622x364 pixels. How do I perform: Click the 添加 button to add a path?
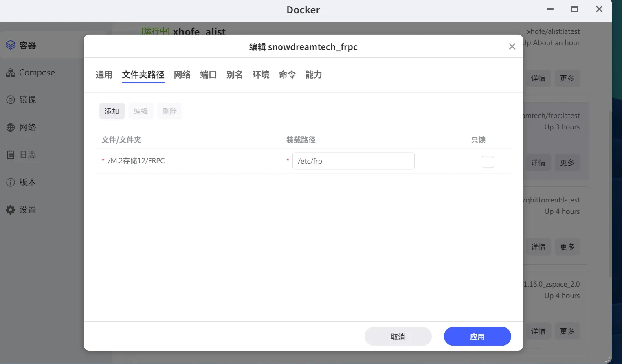(112, 111)
